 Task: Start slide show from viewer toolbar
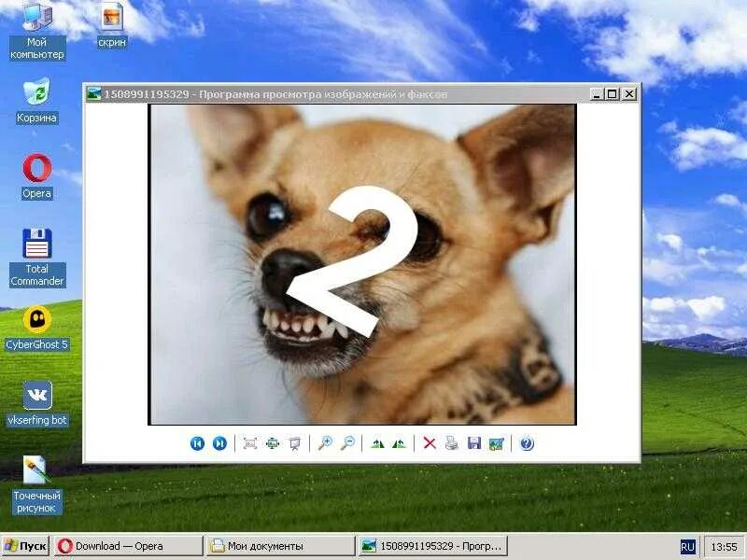pos(295,443)
